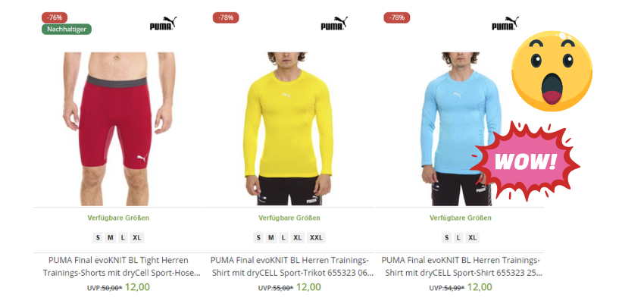The image size is (644, 307).
Task: Choose size XL for the red shorts
Action: click(x=137, y=237)
